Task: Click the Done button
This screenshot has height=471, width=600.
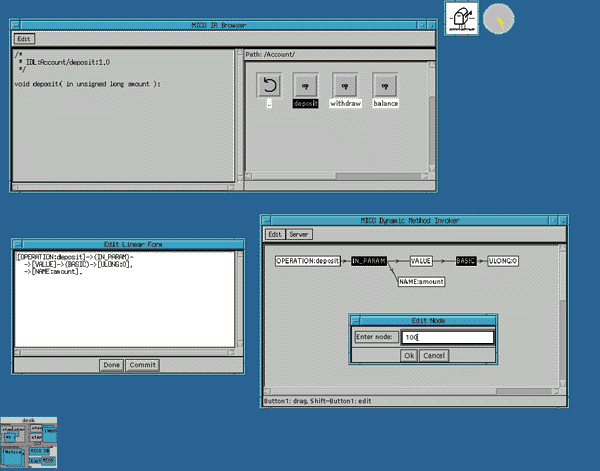Action: pyautogui.click(x=111, y=365)
